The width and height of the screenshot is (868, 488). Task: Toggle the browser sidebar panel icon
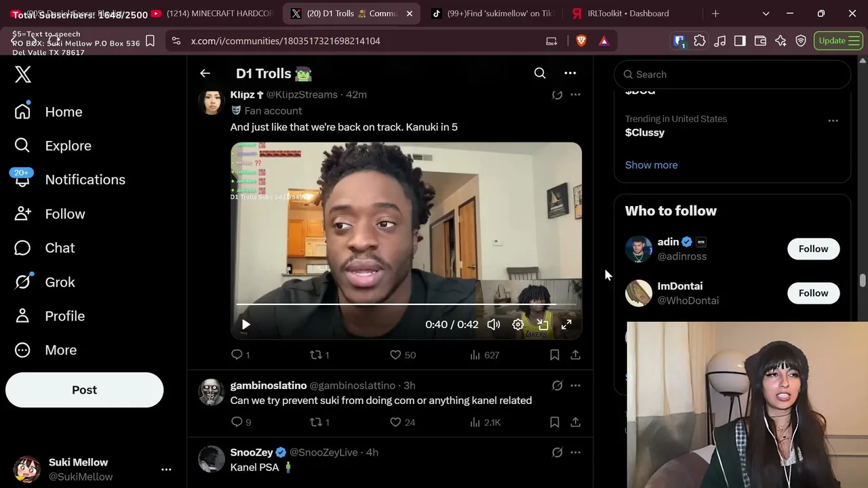tap(740, 41)
